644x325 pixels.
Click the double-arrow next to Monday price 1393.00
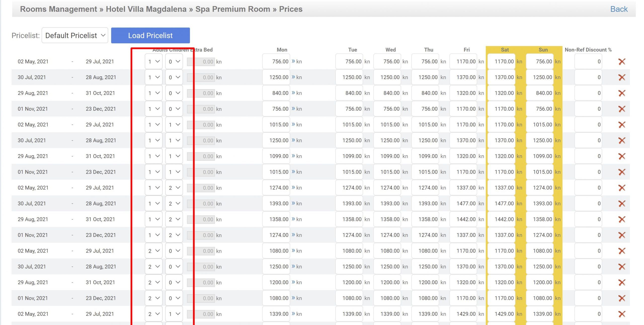pyautogui.click(x=293, y=204)
